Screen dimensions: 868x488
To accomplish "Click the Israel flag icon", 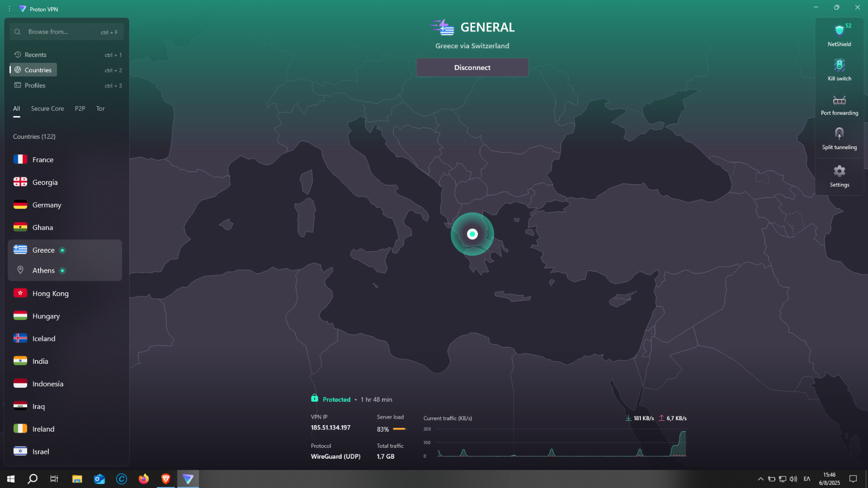I will (20, 451).
